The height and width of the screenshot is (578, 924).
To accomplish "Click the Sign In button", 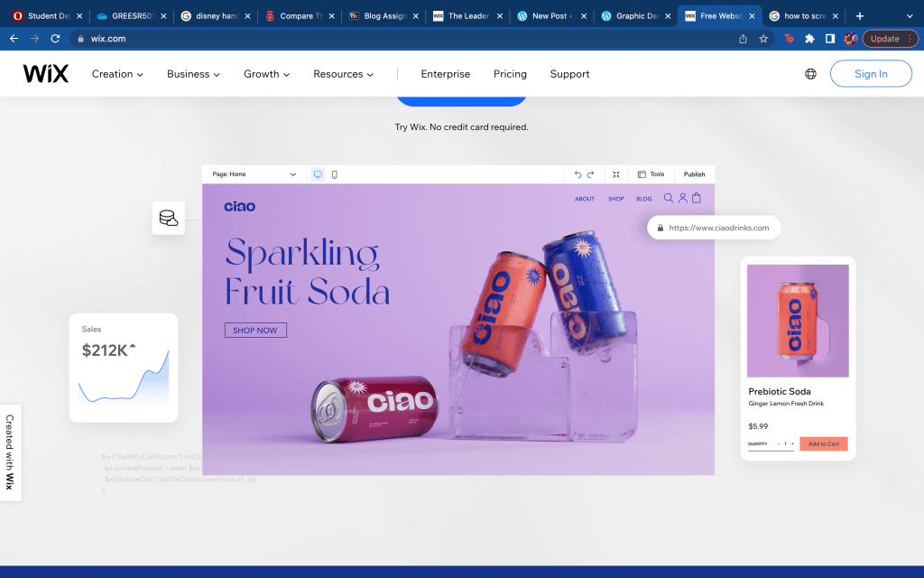I will (871, 74).
